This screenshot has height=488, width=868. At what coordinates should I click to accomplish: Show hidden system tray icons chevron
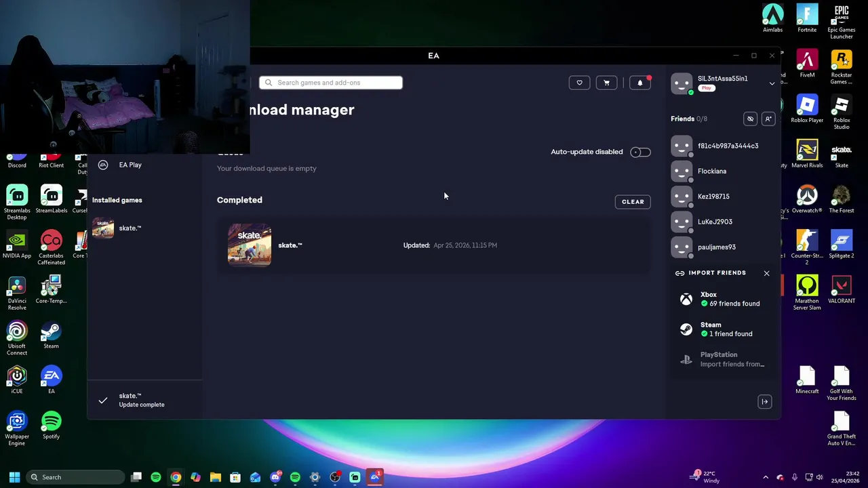tap(766, 477)
